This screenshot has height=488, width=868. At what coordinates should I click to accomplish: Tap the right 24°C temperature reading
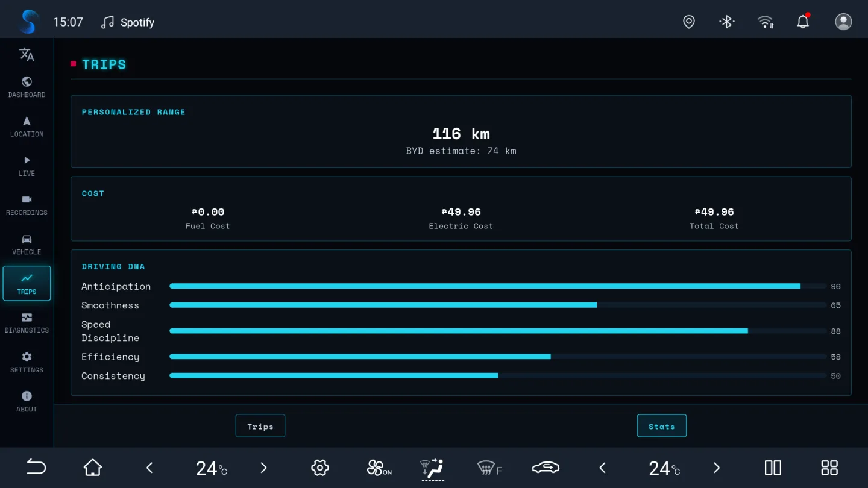pos(664,468)
